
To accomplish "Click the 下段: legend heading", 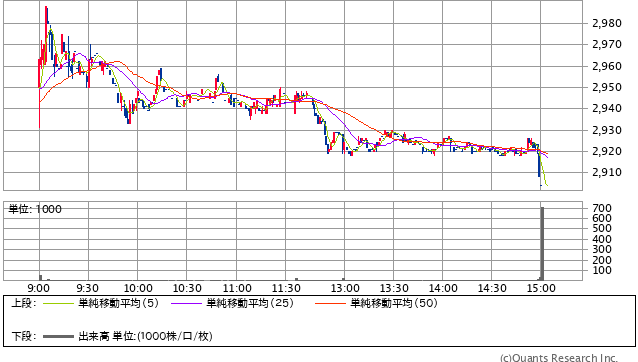I will [x=24, y=336].
